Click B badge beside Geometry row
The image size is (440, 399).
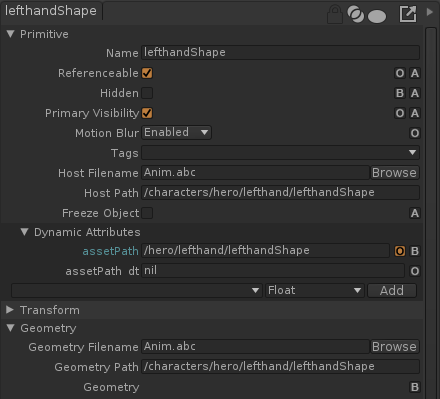tap(415, 387)
